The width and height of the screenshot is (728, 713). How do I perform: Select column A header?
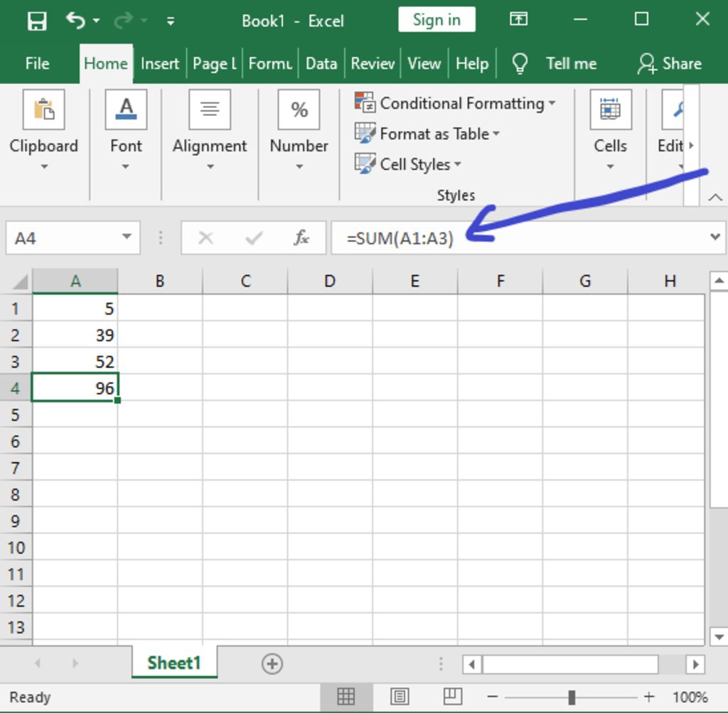pyautogui.click(x=75, y=281)
